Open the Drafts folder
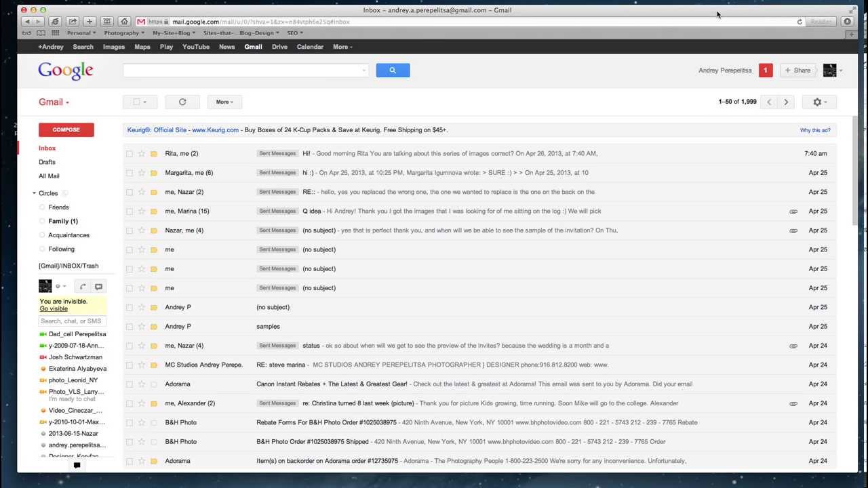This screenshot has width=868, height=488. (x=47, y=162)
